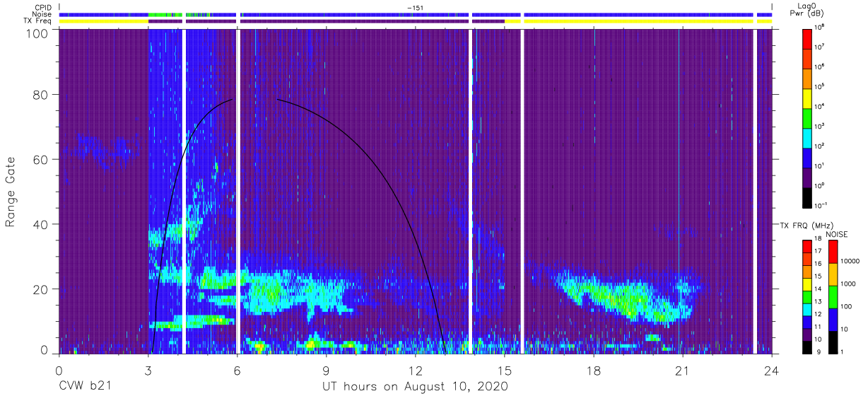Screen dimensions: 868x401
Task: Click the y-axis tick label 20
Action: click(x=40, y=289)
